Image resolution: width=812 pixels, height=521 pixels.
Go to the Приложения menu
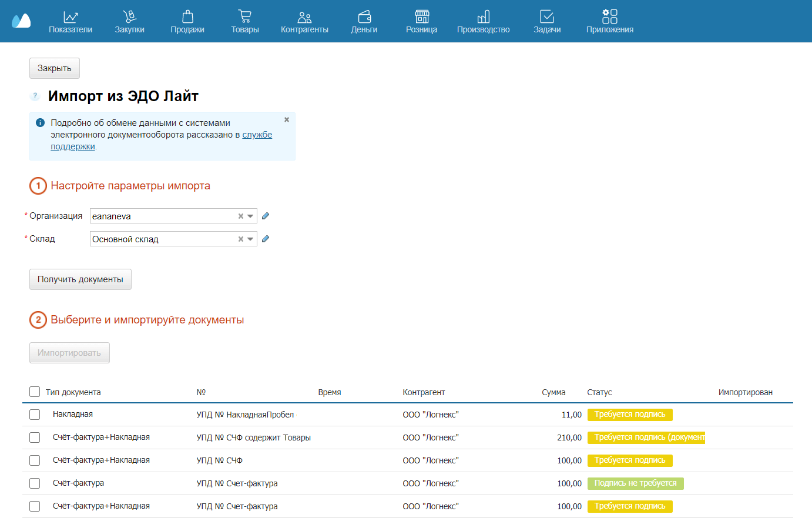tap(610, 22)
